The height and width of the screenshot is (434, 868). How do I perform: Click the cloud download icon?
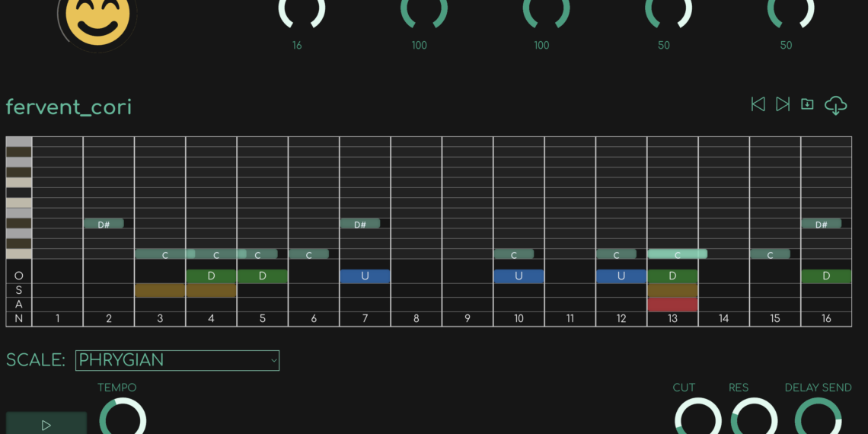point(835,105)
